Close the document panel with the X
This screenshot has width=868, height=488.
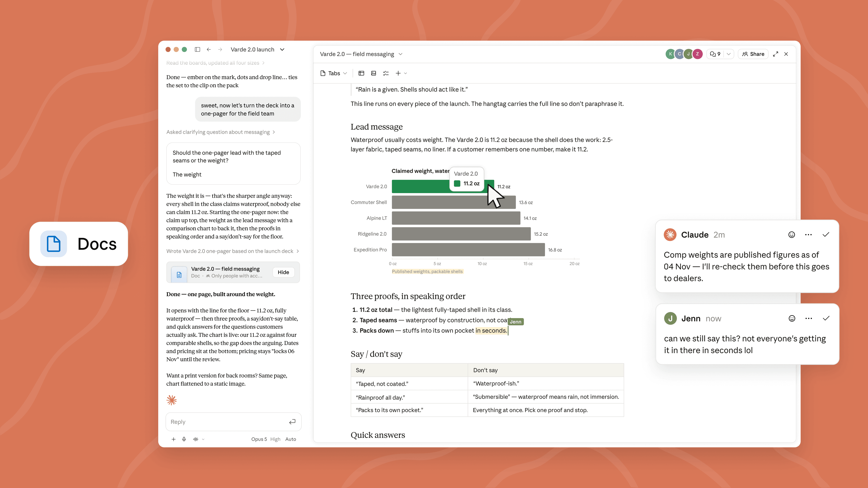pyautogui.click(x=786, y=54)
